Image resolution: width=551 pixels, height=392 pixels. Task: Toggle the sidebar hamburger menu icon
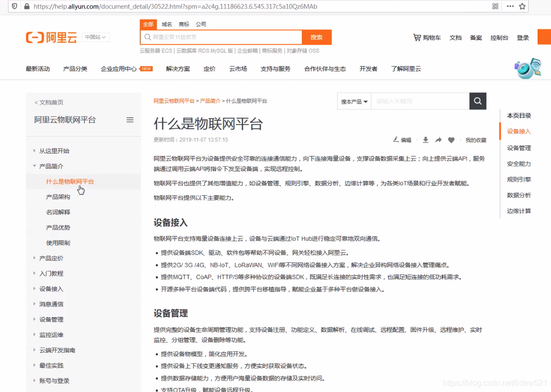[130, 120]
